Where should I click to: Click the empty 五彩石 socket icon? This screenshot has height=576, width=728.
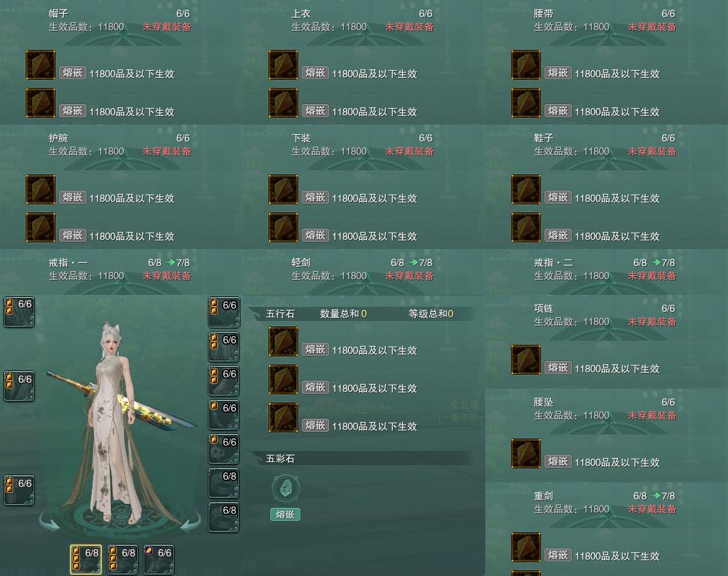click(285, 488)
